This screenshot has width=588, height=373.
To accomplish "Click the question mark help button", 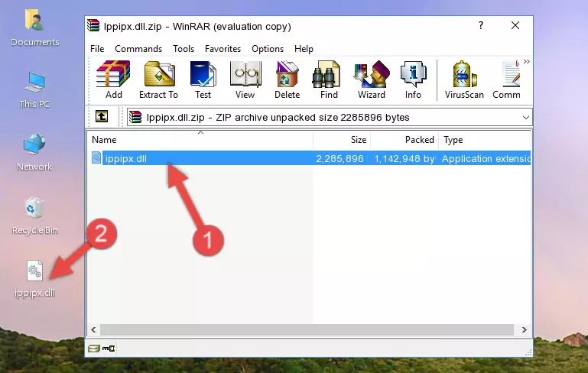I will coord(481,25).
